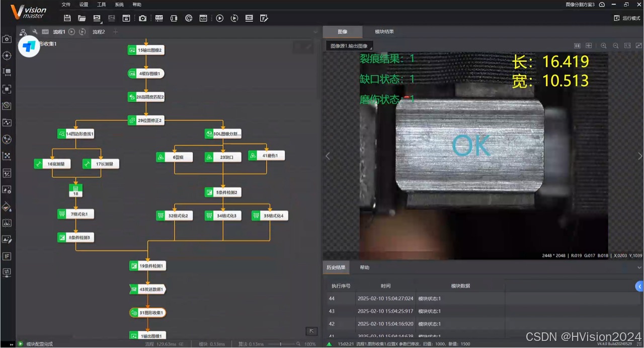Open the image processing tools in the sidebar
This screenshot has height=348, width=644.
coord(7,190)
